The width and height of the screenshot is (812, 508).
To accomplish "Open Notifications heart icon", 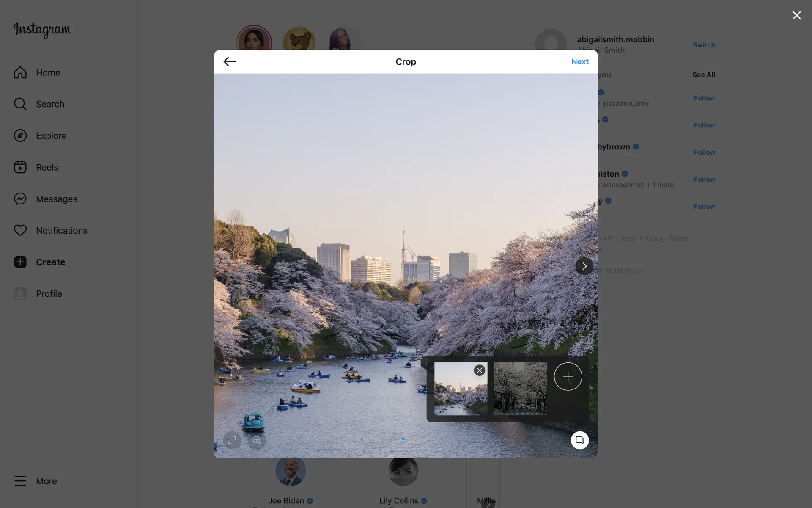I will point(20,230).
